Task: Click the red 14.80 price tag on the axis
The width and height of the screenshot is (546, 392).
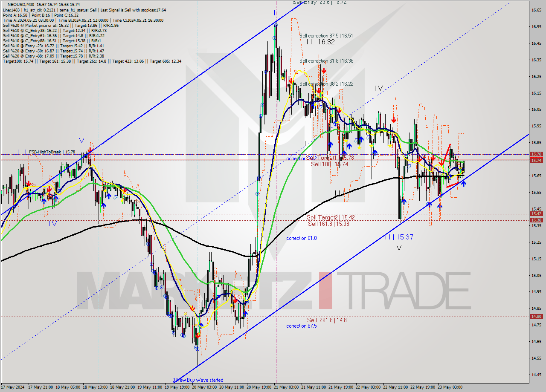Action: coord(536,316)
